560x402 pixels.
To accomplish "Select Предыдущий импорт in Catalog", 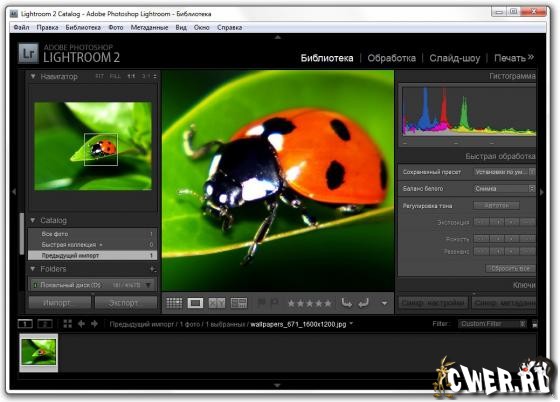I will [x=93, y=256].
